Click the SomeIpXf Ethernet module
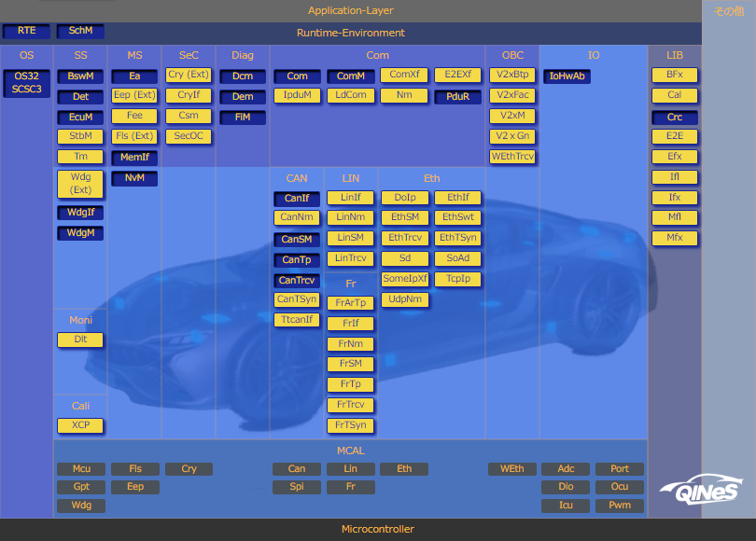 (404, 279)
